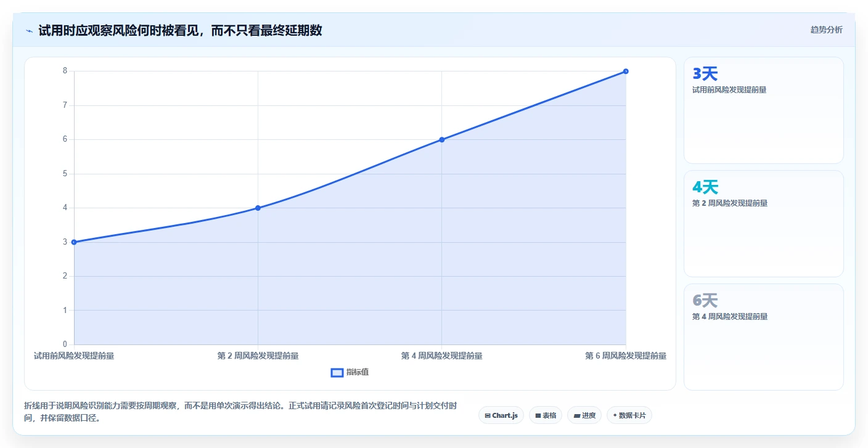Viewport: 868px width, 448px height.
Task: Select the 数据卡片 tag
Action: pyautogui.click(x=629, y=415)
